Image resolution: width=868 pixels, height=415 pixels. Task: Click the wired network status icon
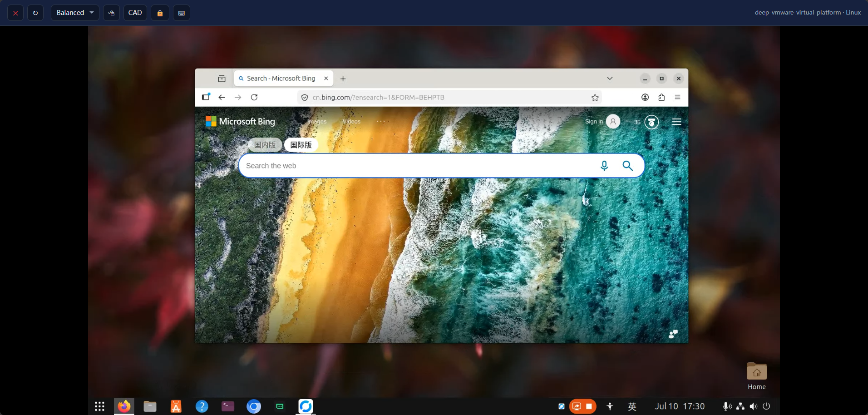pyautogui.click(x=740, y=406)
